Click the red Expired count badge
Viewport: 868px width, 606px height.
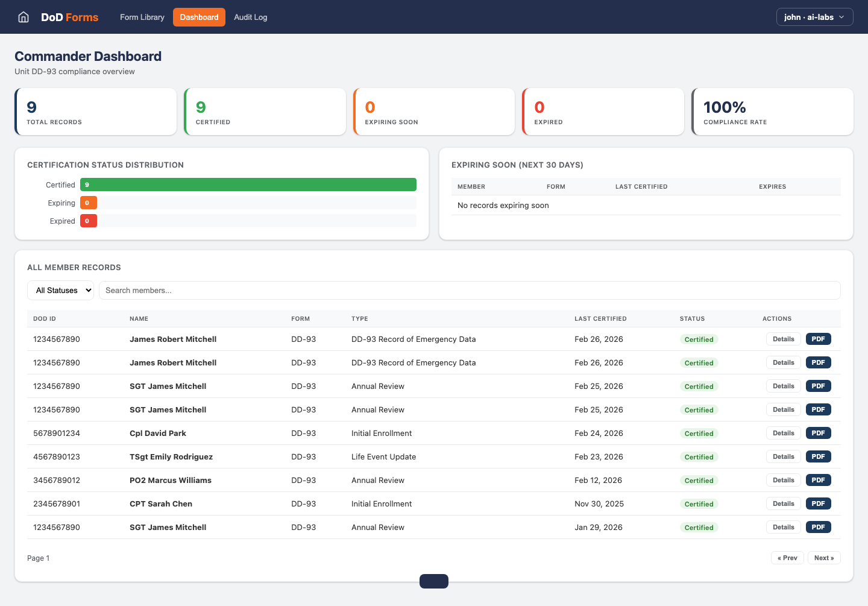pos(88,221)
